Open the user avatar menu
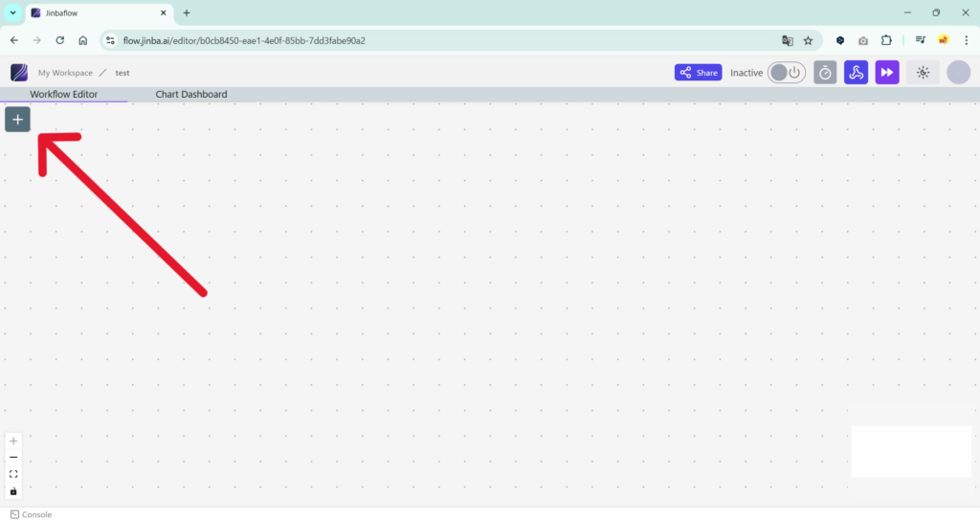Image resolution: width=980 pixels, height=521 pixels. [x=958, y=73]
